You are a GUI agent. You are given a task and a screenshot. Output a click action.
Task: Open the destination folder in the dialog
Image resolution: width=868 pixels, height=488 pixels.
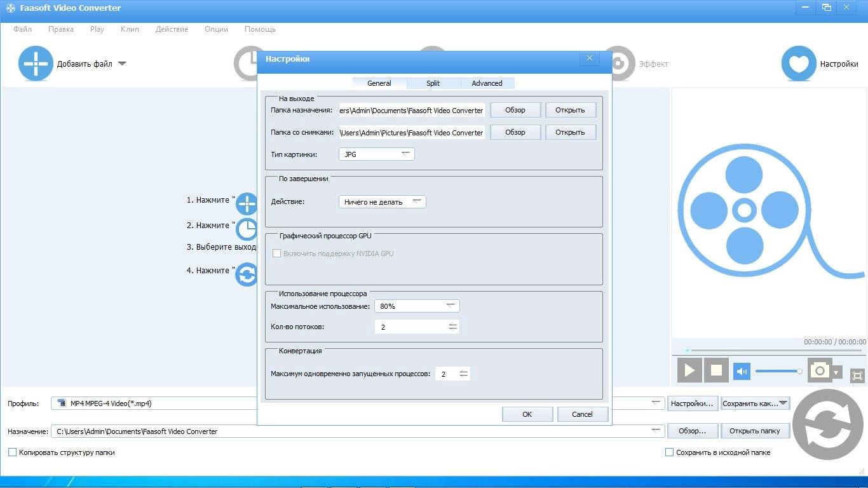(x=570, y=110)
